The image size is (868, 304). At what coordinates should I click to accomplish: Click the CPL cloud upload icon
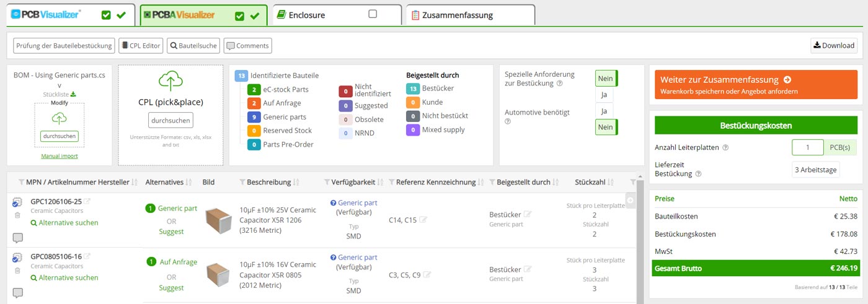170,81
